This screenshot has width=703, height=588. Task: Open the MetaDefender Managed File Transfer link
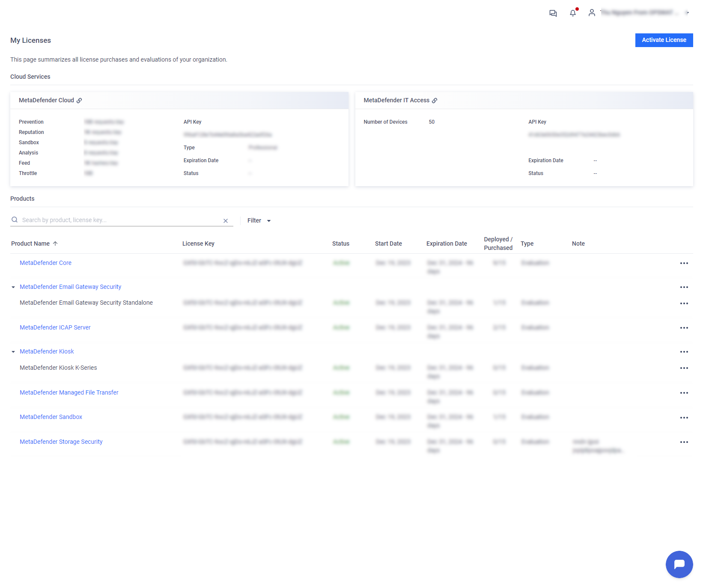(69, 392)
